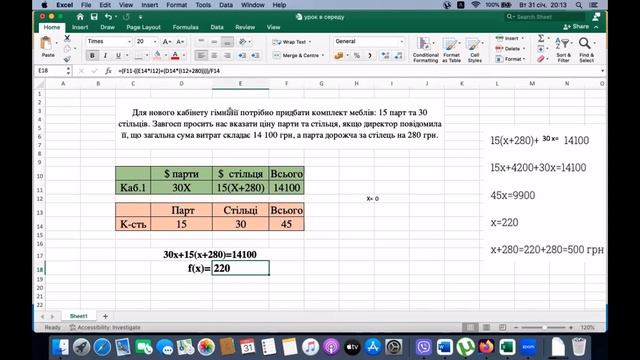
Task: Click the zoom slider in status bar
Action: (x=543, y=327)
